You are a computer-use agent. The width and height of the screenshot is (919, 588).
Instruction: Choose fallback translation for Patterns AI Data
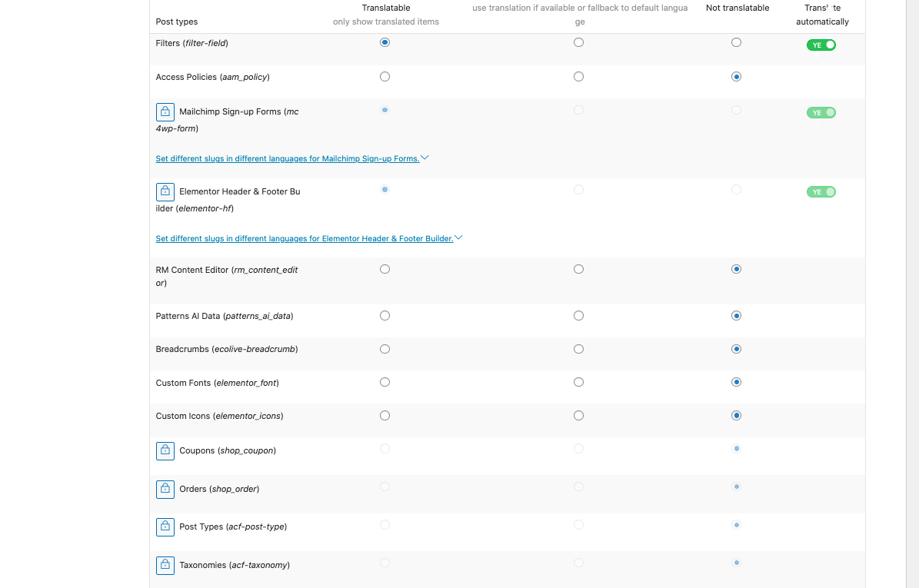tap(578, 316)
